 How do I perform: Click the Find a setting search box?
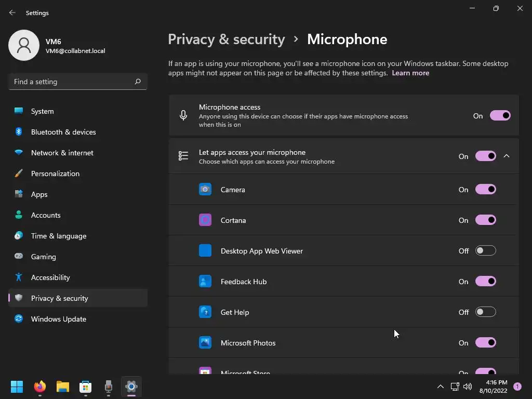[x=72, y=82]
